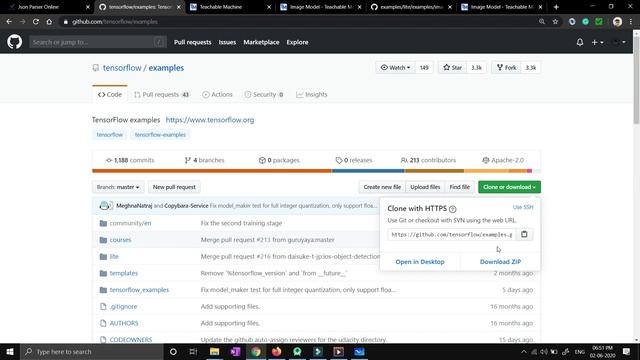Fork the repository

(x=507, y=68)
